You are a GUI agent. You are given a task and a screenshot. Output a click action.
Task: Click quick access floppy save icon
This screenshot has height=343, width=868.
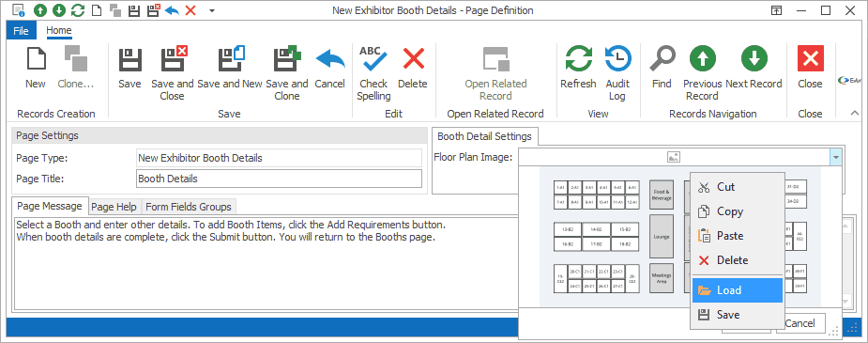coord(133,10)
